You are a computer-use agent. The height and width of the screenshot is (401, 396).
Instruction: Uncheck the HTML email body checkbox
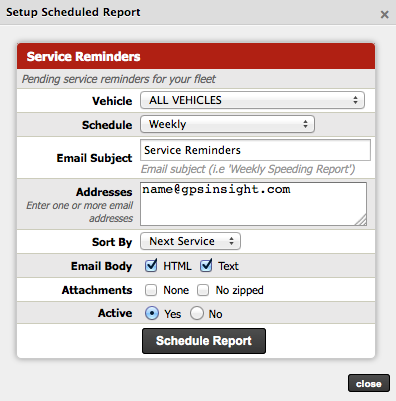[x=151, y=266]
